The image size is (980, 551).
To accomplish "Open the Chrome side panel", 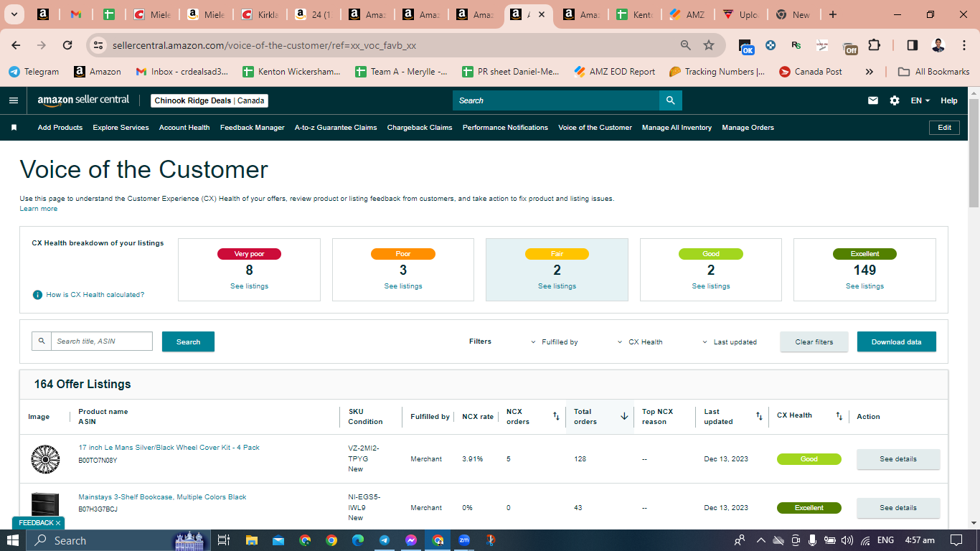I will (913, 45).
